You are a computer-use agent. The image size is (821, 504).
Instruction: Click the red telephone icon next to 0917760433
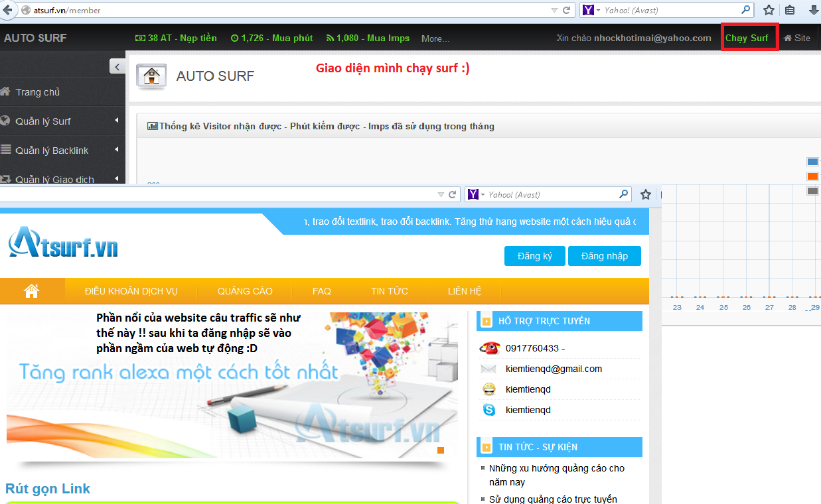489,348
